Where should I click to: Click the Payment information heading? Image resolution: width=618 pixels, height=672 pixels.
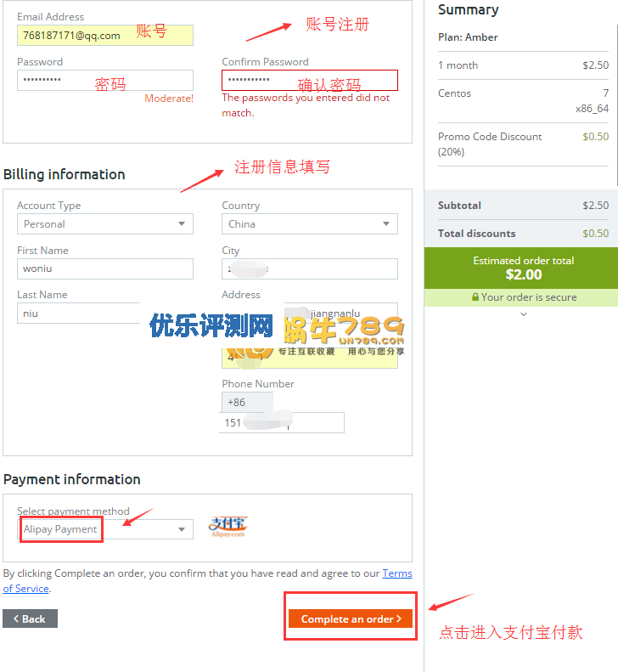point(72,479)
